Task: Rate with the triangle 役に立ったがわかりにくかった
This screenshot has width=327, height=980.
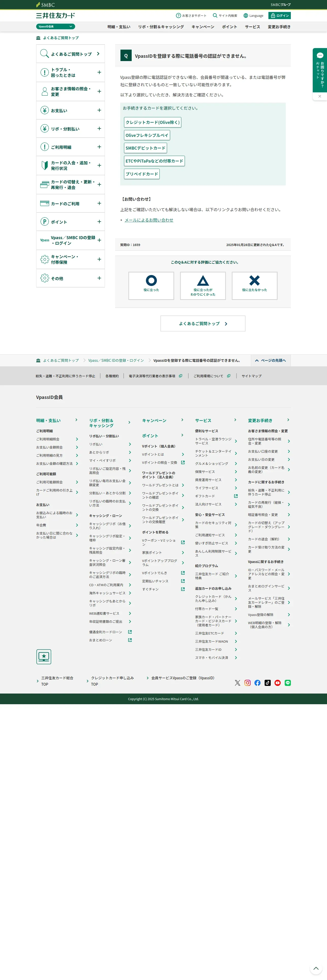Action: pos(203,286)
